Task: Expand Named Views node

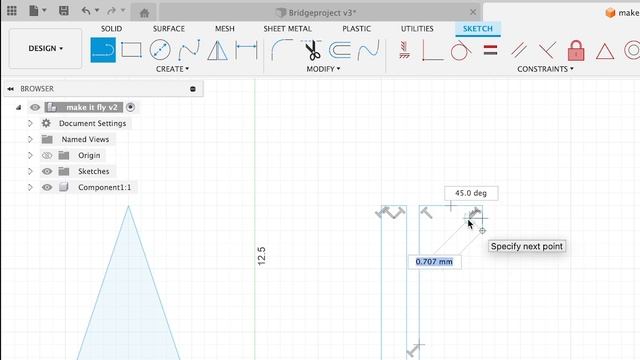Action: [30, 140]
